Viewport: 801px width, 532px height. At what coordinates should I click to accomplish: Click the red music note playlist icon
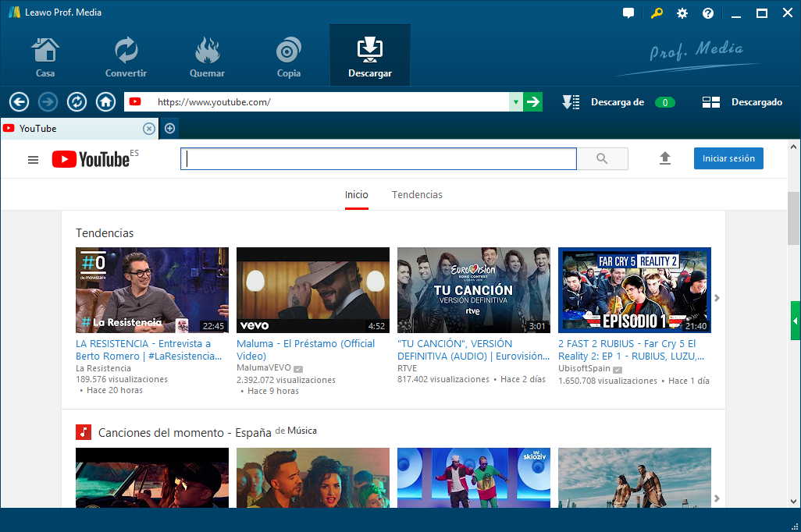(84, 432)
